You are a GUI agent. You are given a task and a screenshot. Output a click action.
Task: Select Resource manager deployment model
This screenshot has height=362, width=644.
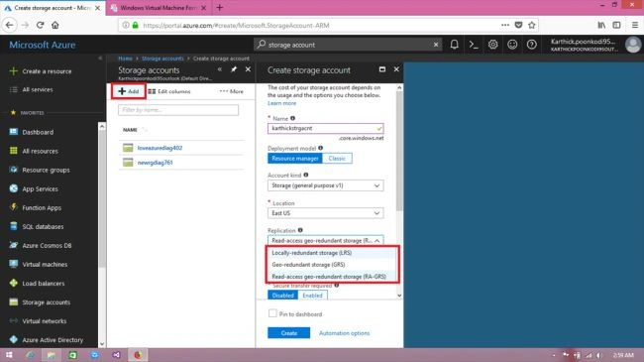click(295, 159)
